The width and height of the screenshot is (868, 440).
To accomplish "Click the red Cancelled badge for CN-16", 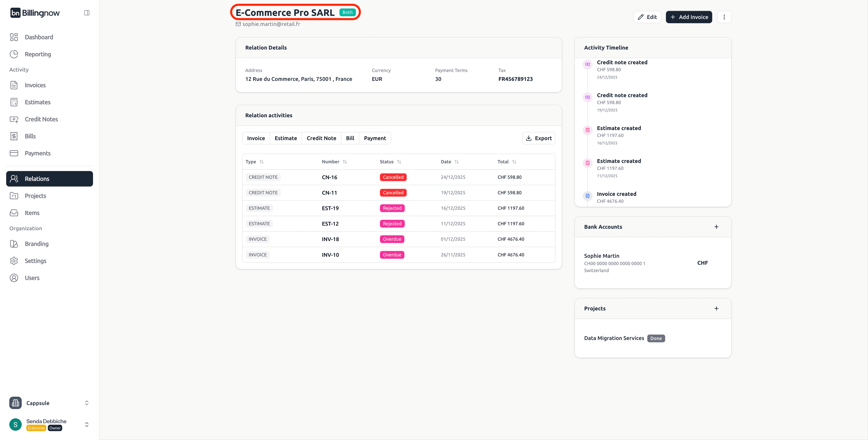I will click(393, 177).
